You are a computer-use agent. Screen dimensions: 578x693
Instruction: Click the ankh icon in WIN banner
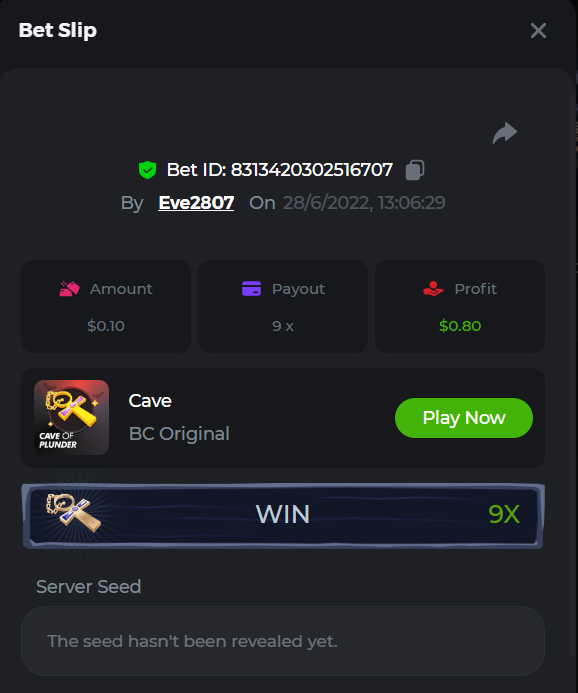[74, 512]
